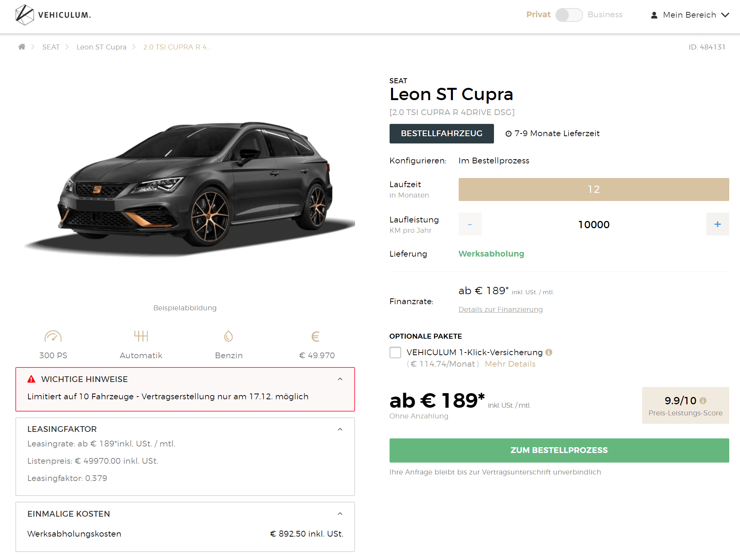The width and height of the screenshot is (740, 560).
Task: Click the clock icon beside Lieferzeit
Action: (x=509, y=133)
